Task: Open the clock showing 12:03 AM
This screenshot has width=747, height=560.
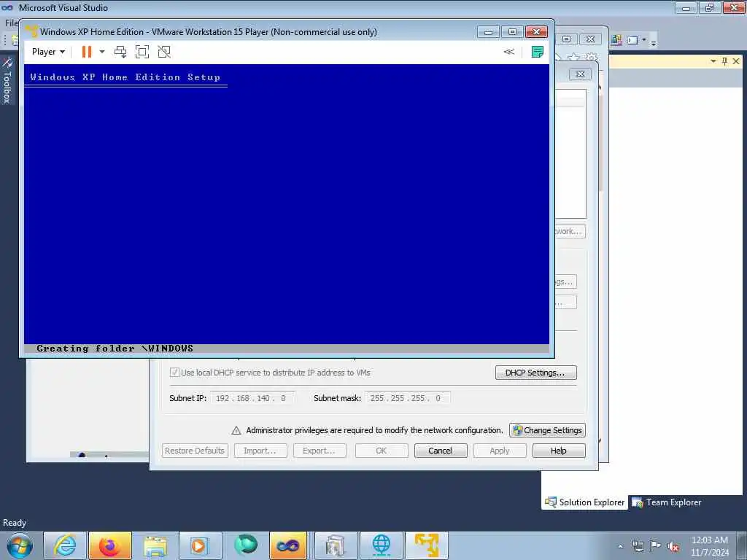Action: [709, 546]
